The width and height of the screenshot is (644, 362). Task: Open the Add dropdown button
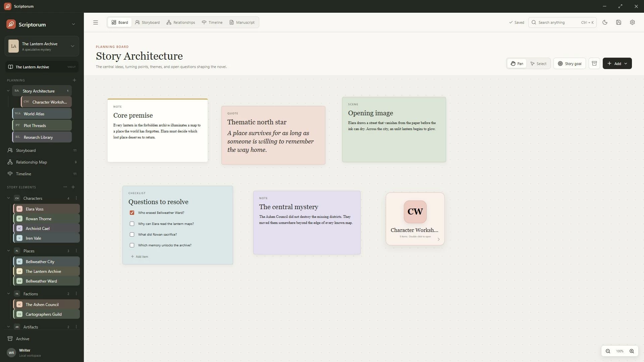tap(617, 63)
